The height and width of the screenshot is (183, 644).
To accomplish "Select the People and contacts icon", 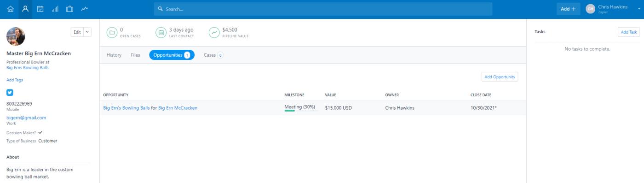I will pyautogui.click(x=25, y=9).
